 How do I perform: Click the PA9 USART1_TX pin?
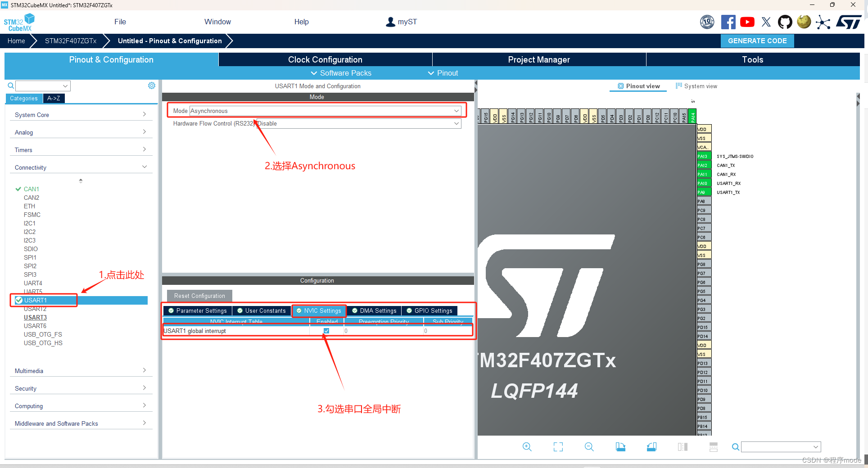pyautogui.click(x=704, y=192)
